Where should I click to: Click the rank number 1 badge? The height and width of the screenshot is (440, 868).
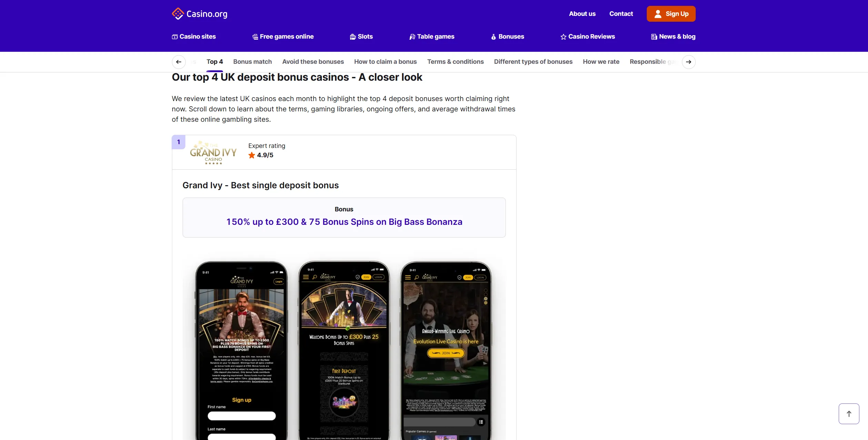pos(178,142)
